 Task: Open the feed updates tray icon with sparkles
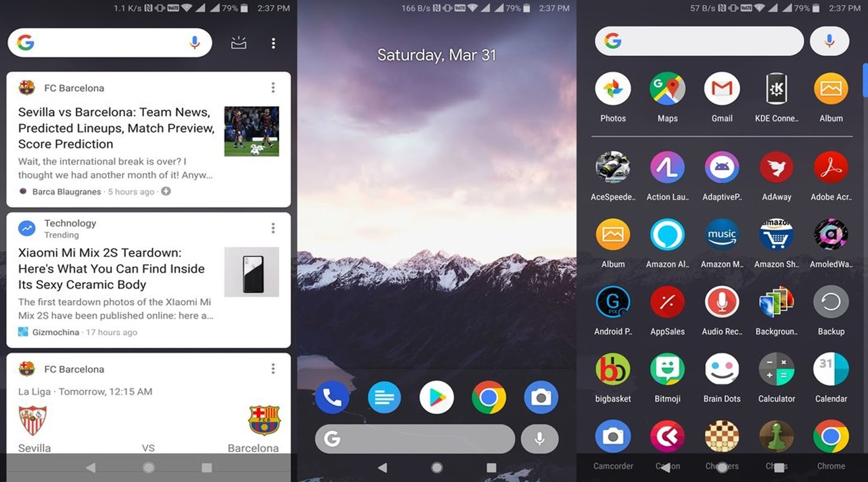(x=239, y=42)
